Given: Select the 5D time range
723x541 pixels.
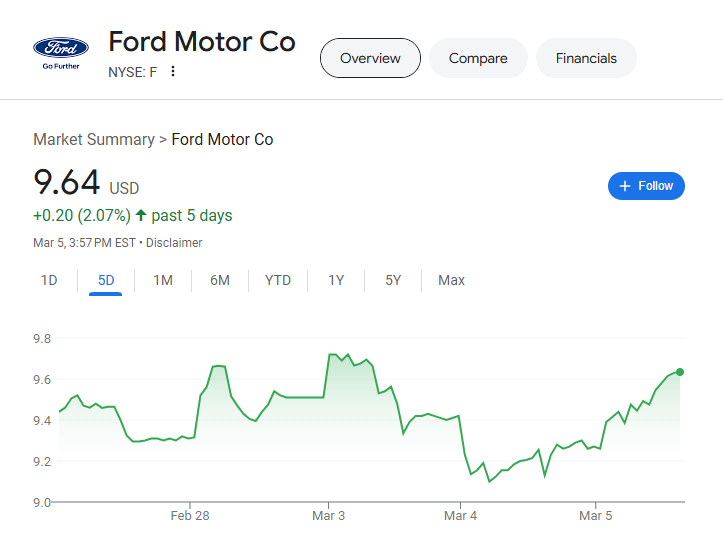Looking at the screenshot, I should (105, 280).
